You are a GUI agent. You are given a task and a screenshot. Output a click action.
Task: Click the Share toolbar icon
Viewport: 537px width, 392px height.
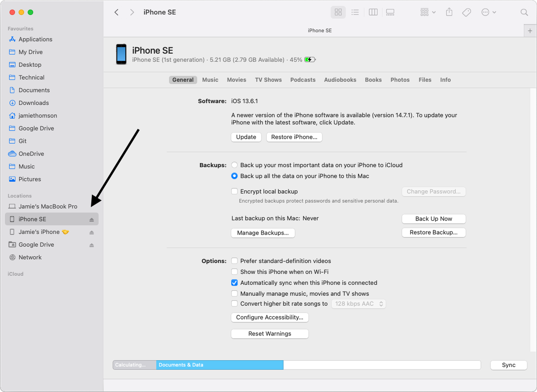449,12
